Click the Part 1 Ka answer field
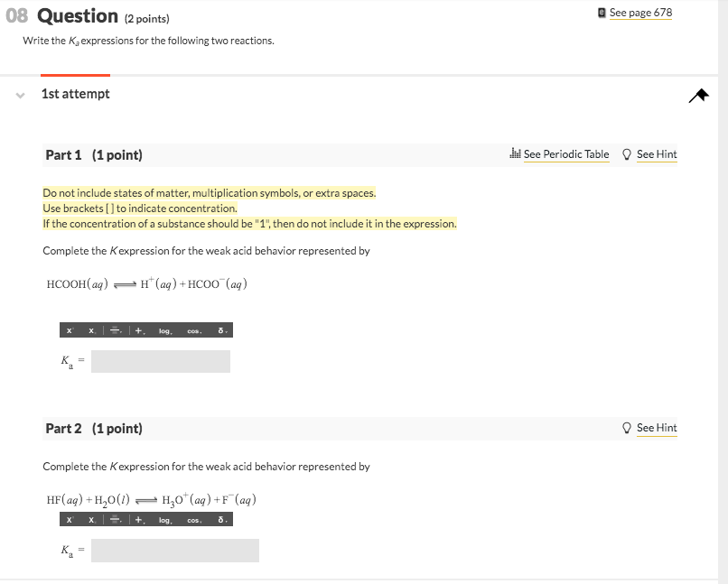The width and height of the screenshot is (728, 584). (x=161, y=361)
